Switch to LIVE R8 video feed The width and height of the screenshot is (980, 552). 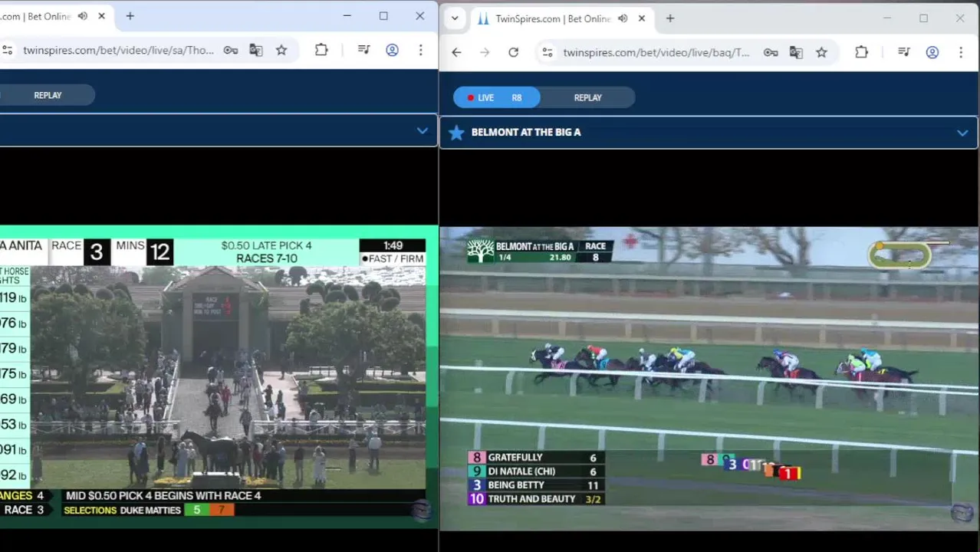coord(496,97)
